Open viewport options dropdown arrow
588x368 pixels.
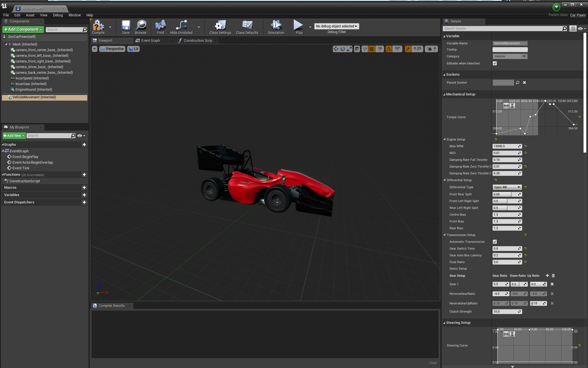95,49
